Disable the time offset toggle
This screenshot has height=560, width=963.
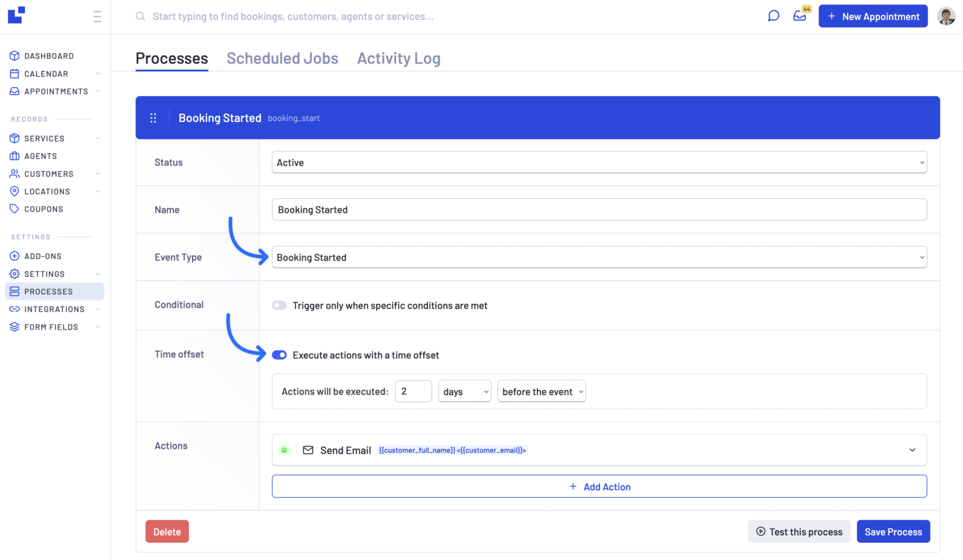279,355
